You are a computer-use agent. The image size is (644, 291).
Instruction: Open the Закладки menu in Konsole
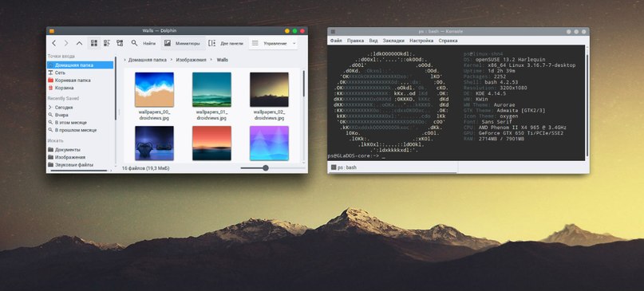pyautogui.click(x=393, y=41)
